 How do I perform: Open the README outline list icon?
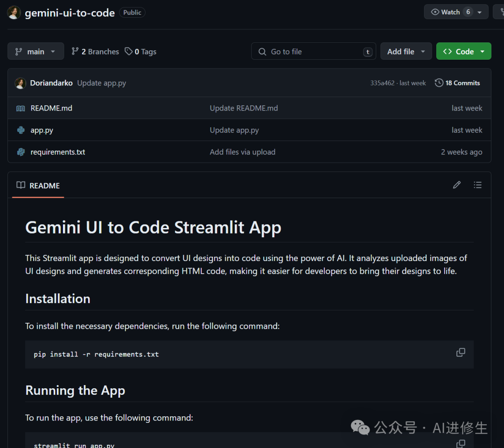[x=478, y=185]
